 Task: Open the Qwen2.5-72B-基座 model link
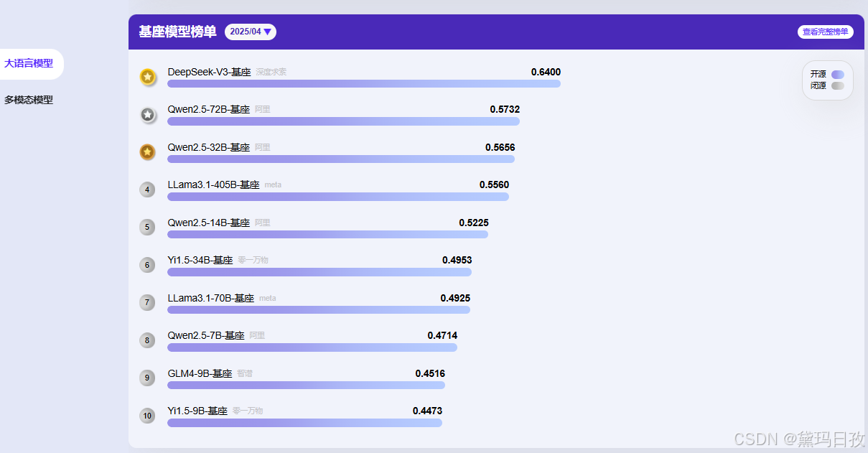coord(209,110)
